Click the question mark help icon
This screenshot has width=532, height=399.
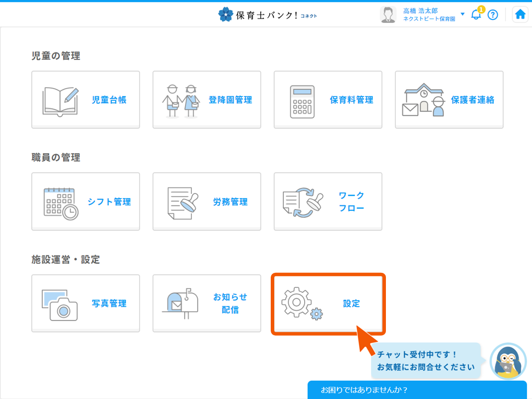pyautogui.click(x=493, y=15)
